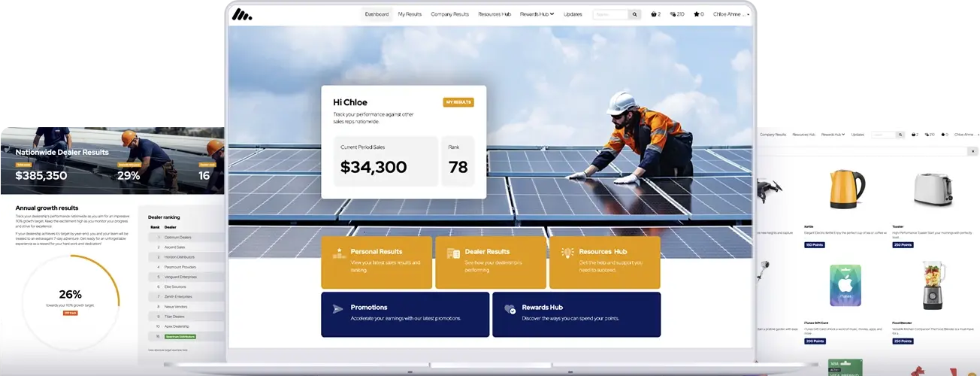This screenshot has height=376, width=980.
Task: Open the shopping basket icon showing 2
Action: pyautogui.click(x=655, y=14)
